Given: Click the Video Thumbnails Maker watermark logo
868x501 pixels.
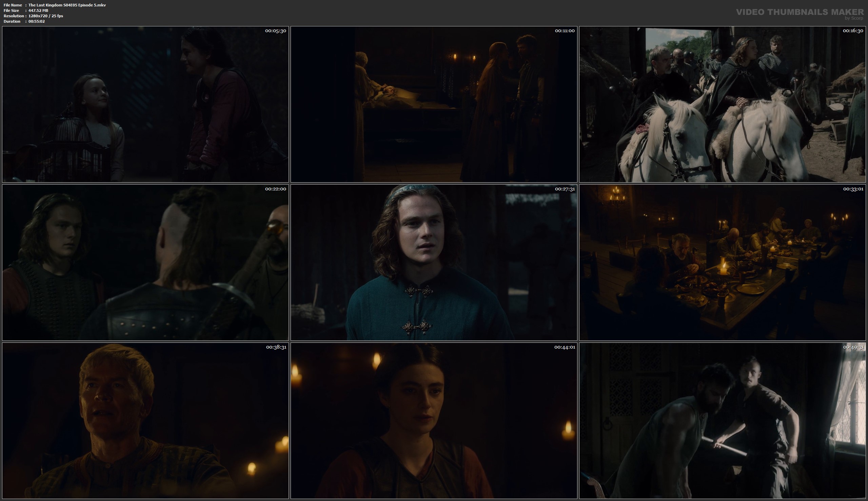Looking at the screenshot, I should pos(800,12).
